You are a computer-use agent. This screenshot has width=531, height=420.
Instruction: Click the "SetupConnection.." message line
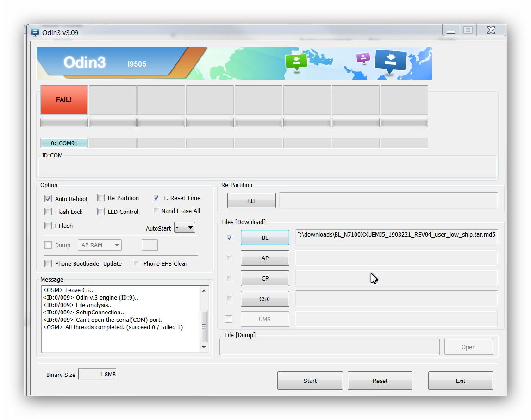point(83,312)
